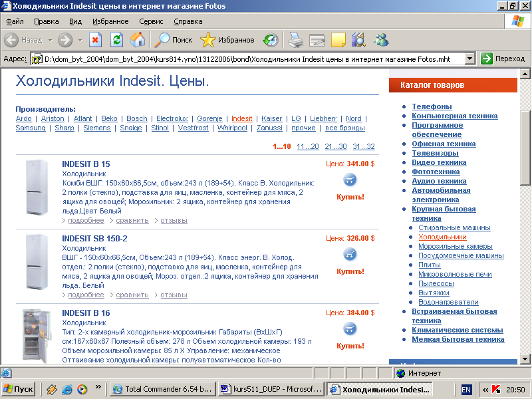This screenshot has width=532, height=399.
Task: Click сравнить under INDESIT B 15
Action: point(132,220)
